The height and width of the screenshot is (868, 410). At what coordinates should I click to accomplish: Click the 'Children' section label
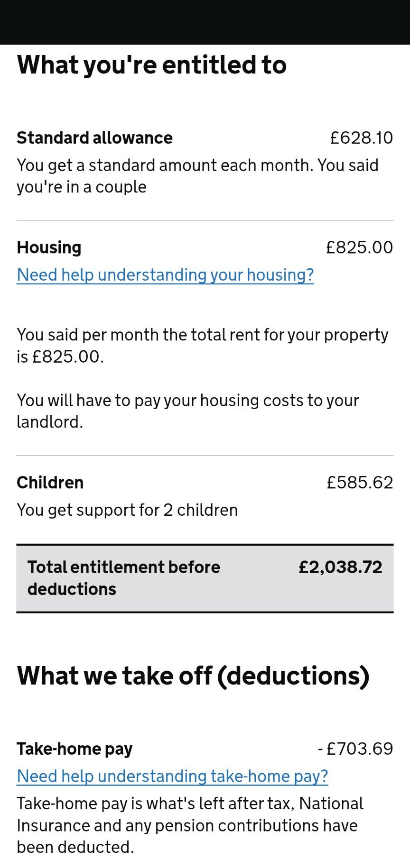[x=50, y=483]
